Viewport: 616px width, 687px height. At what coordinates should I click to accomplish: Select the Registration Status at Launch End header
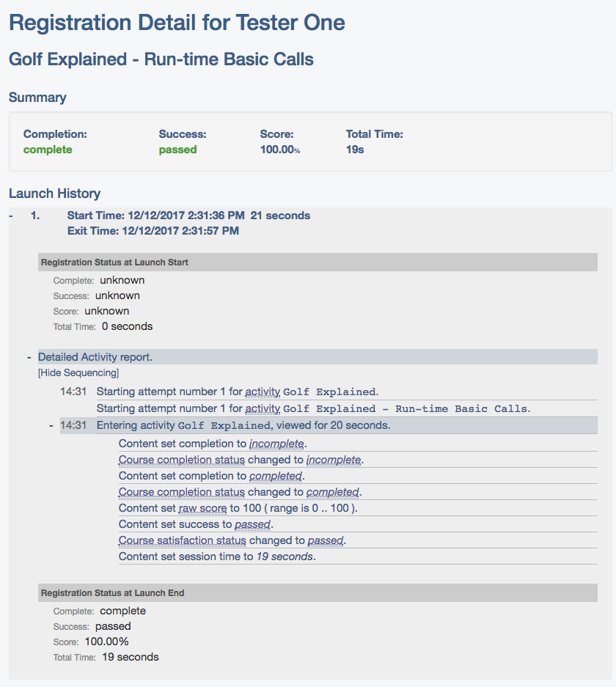[x=318, y=593]
